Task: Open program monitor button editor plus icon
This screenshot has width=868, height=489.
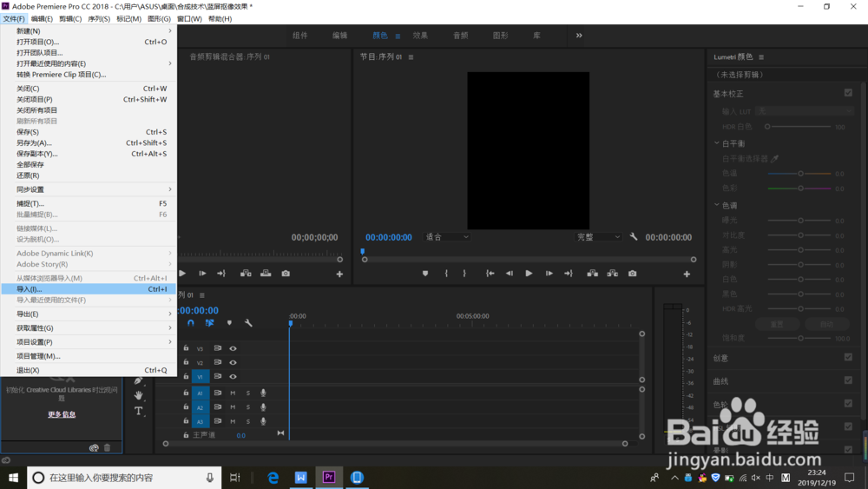Action: 687,274
